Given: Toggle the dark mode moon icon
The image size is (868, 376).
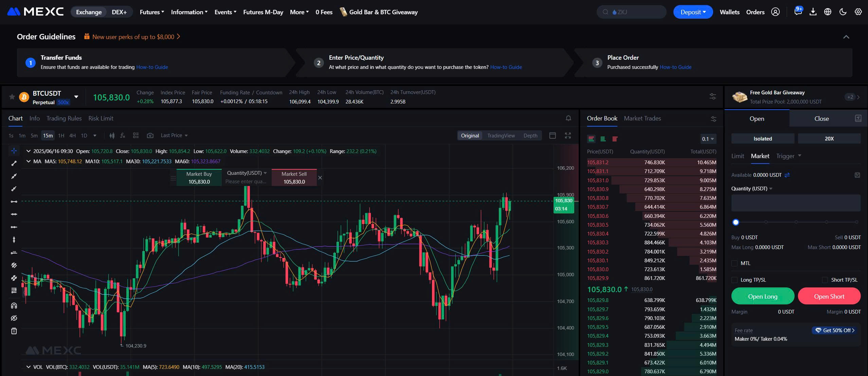Looking at the screenshot, I should [x=843, y=12].
